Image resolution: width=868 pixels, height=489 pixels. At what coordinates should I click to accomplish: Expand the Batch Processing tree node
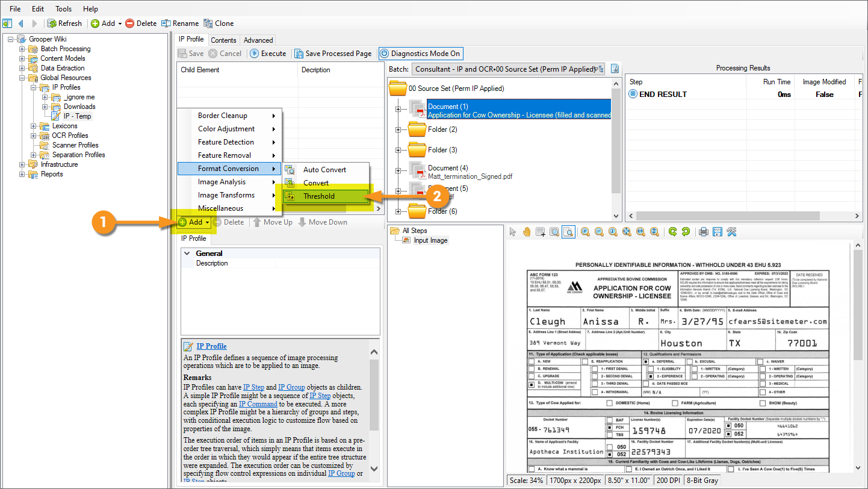pos(22,49)
